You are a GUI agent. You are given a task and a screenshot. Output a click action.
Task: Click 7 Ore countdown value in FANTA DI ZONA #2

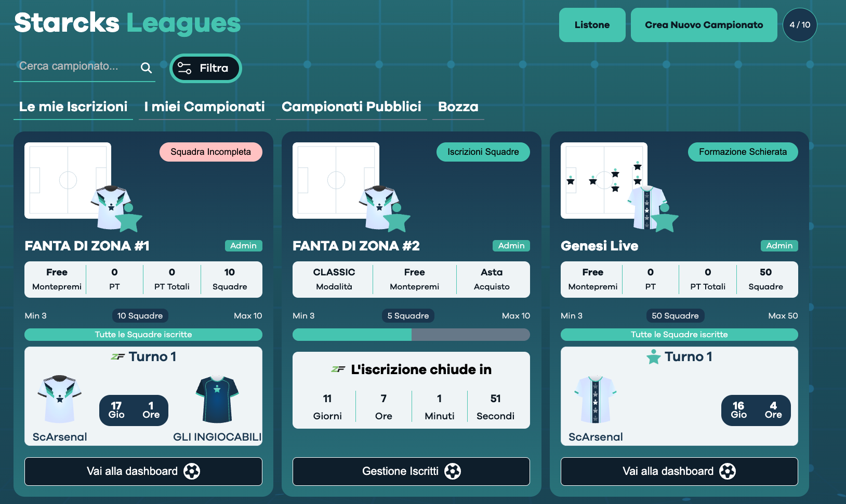(x=384, y=407)
